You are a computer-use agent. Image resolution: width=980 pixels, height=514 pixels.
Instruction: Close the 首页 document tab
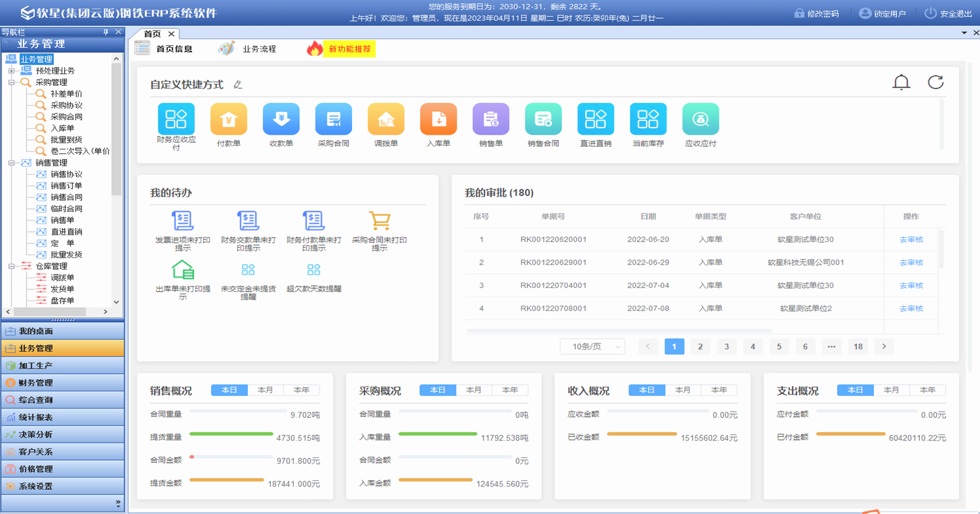point(171,34)
